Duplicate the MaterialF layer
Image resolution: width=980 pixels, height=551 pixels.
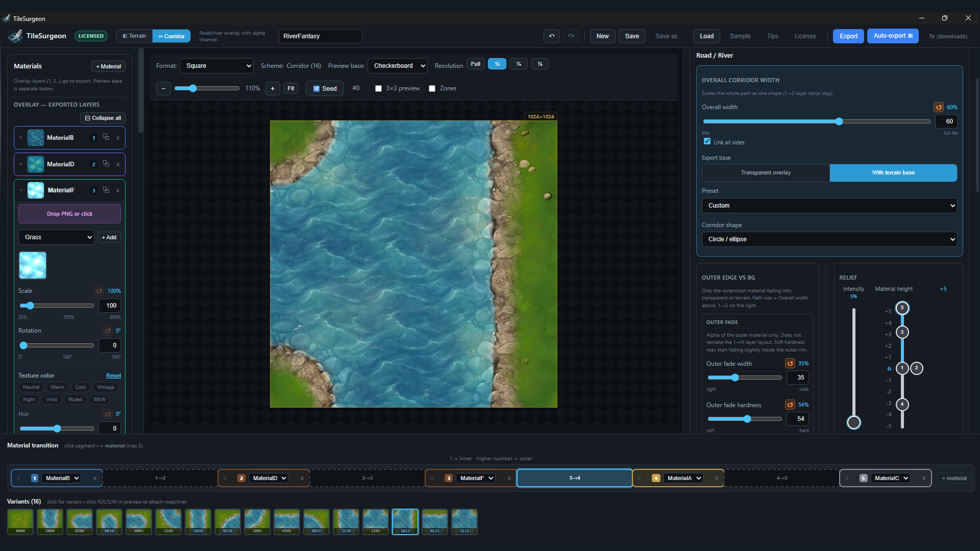coord(106,190)
